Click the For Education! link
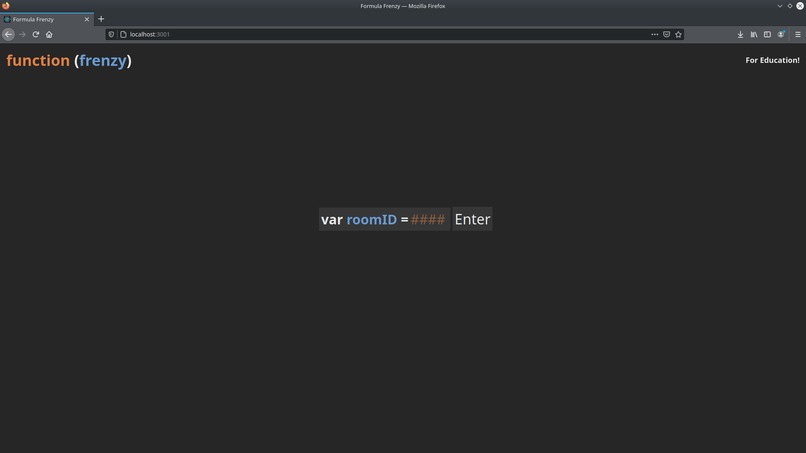The image size is (806, 453). coord(773,60)
